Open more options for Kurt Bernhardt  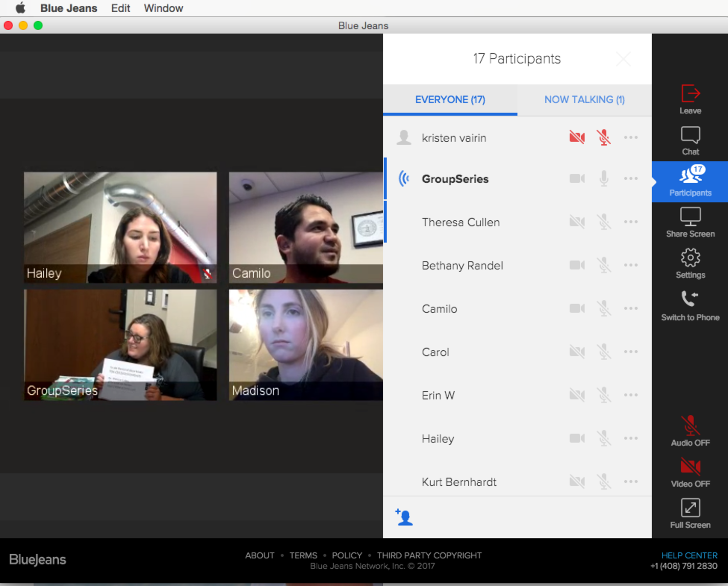631,482
